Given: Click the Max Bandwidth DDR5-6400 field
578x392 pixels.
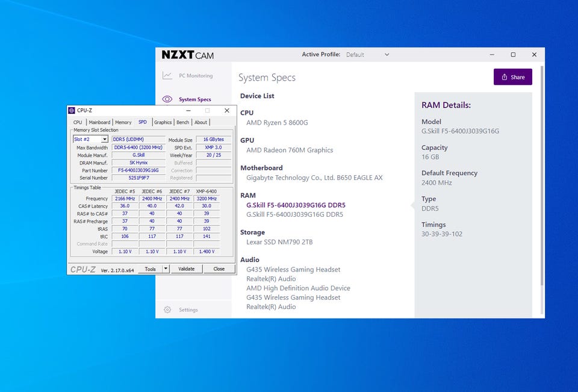Looking at the screenshot, I should coord(138,147).
